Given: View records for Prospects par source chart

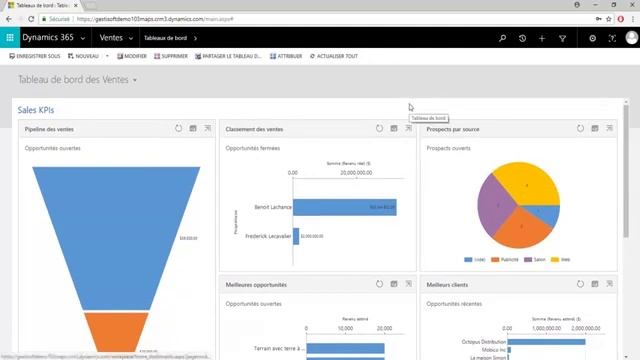Looking at the screenshot, I should click(x=595, y=128).
